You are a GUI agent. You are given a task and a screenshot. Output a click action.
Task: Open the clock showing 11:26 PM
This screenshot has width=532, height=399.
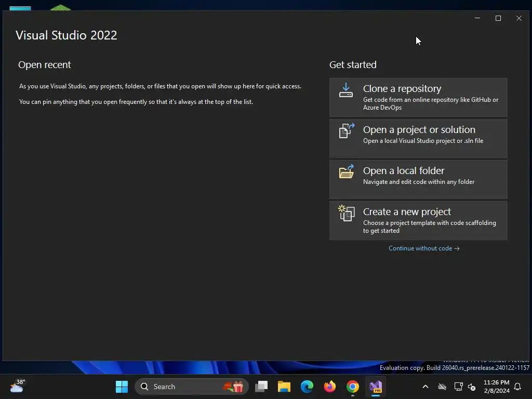pyautogui.click(x=496, y=383)
